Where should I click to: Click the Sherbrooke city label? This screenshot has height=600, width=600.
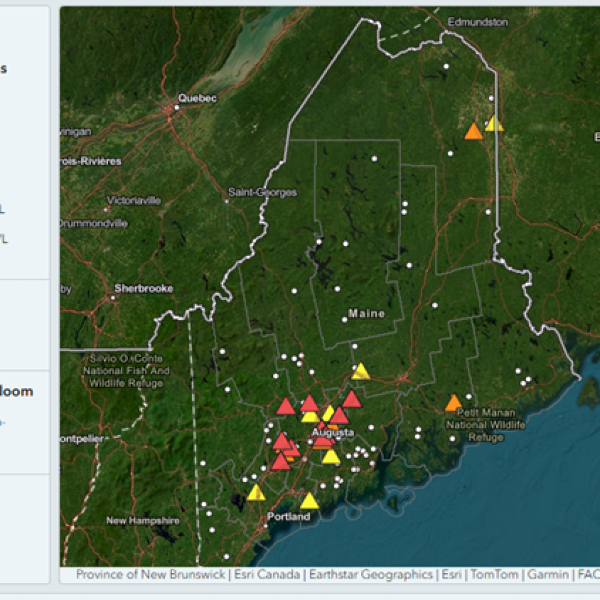point(143,288)
